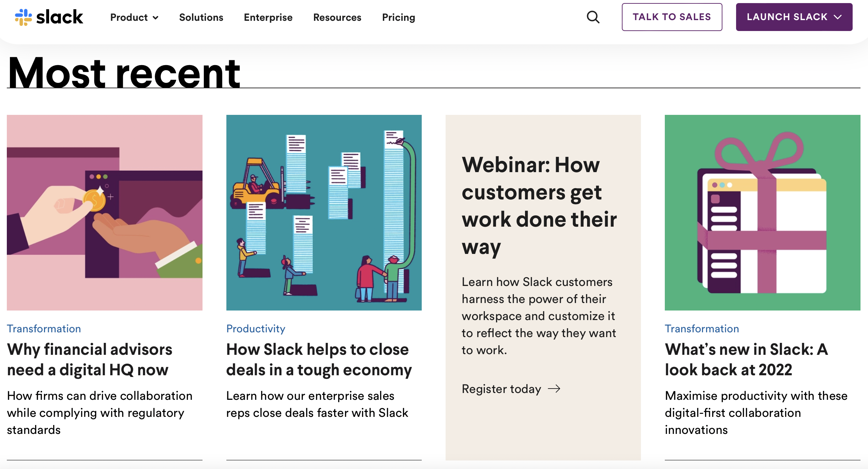
Task: Expand the Product dropdown menu
Action: click(134, 17)
